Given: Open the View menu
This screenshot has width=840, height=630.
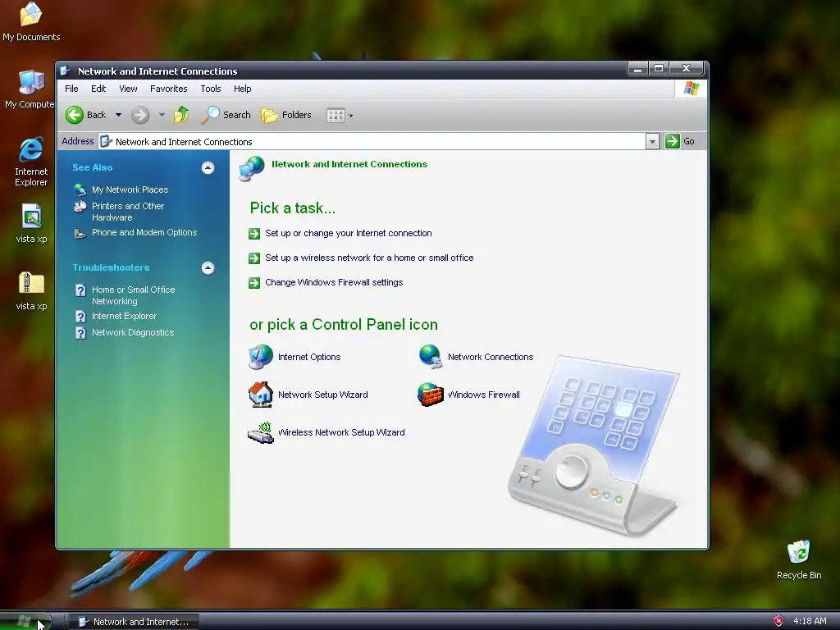Looking at the screenshot, I should (128, 89).
